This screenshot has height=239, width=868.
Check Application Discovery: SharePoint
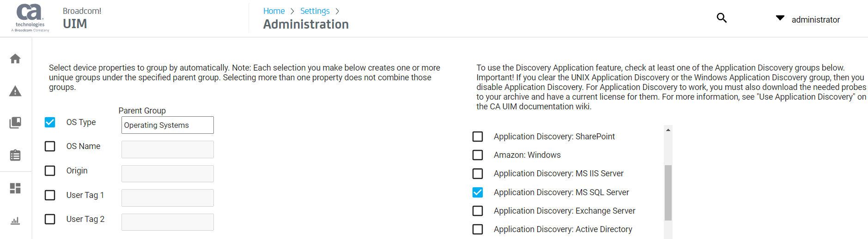[x=478, y=137]
